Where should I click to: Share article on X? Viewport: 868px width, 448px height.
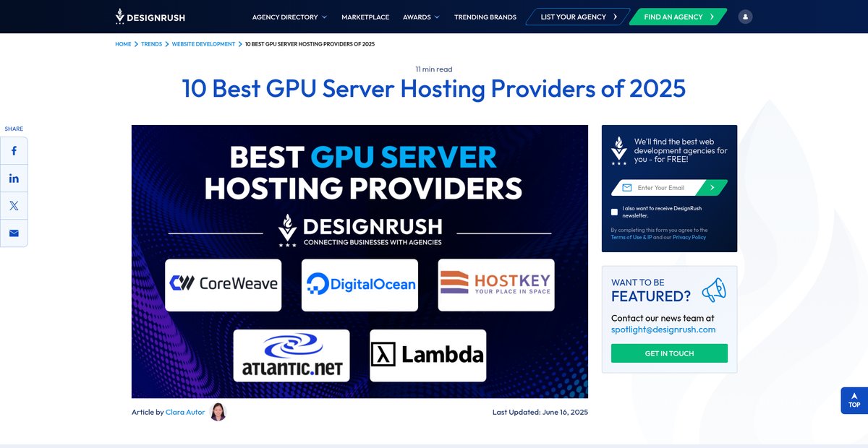pos(14,206)
